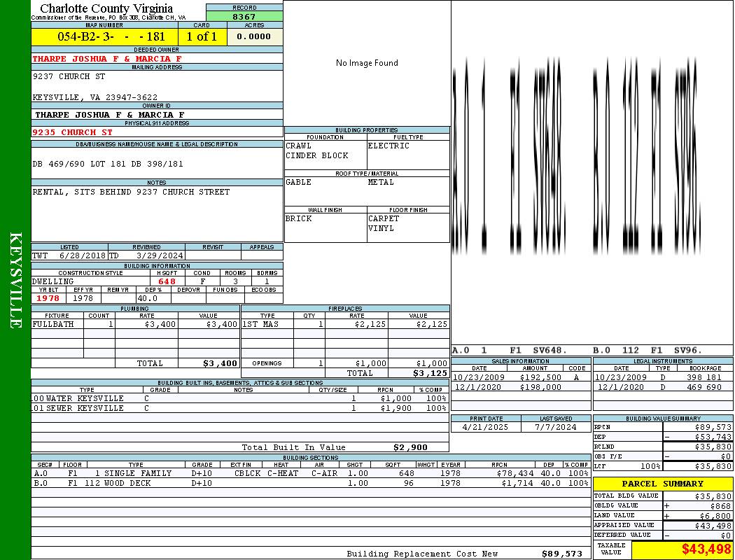Click KEYSVILLE, VA 23947-3622 line

tap(95, 97)
